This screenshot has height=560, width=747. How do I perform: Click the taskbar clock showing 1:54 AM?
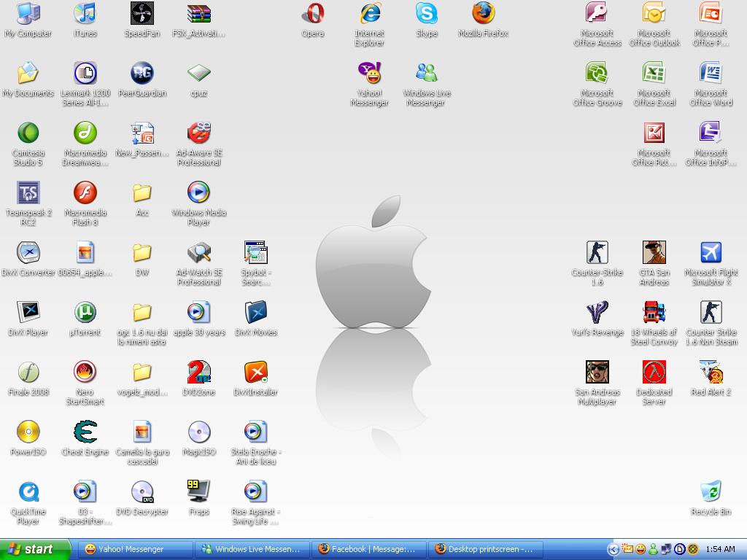721,550
